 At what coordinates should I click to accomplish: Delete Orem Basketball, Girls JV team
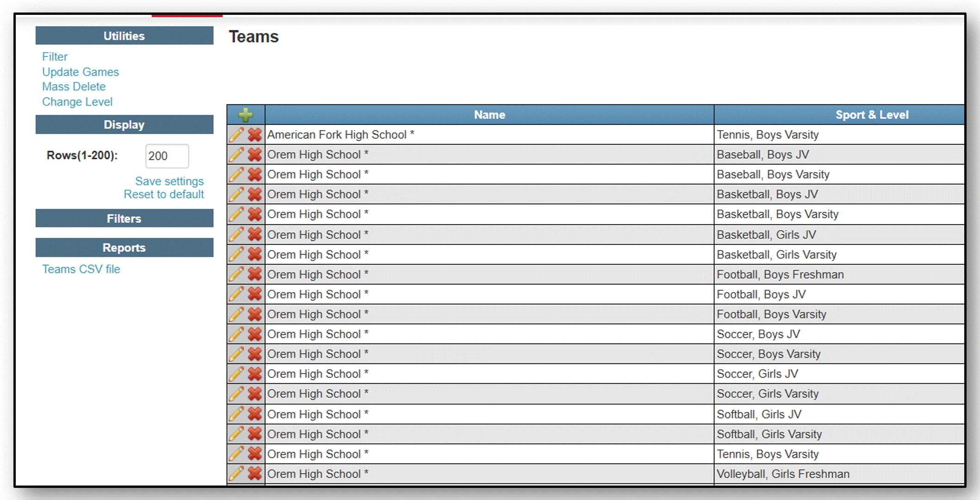point(254,235)
